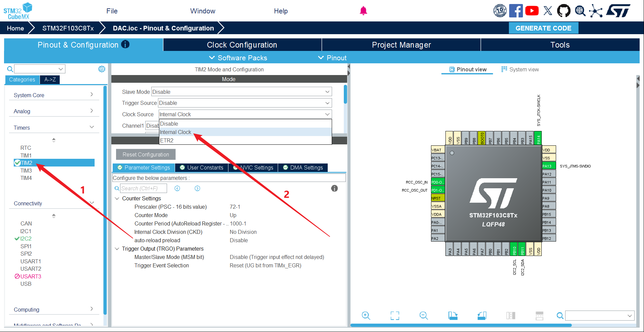This screenshot has height=332, width=644.
Task: Open the GitHub icon link
Action: tap(564, 11)
